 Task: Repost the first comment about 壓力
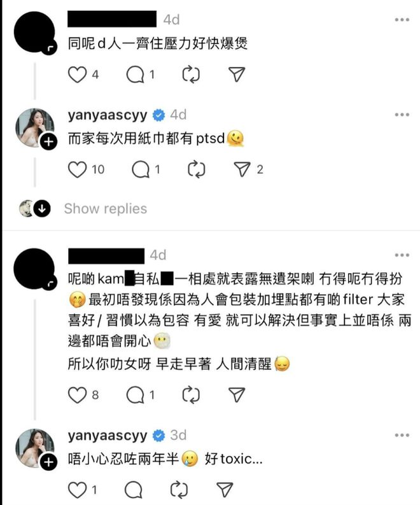pyautogui.click(x=191, y=75)
